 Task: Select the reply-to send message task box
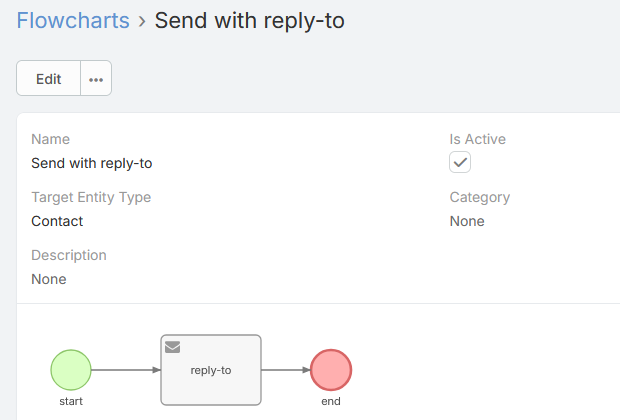[211, 370]
